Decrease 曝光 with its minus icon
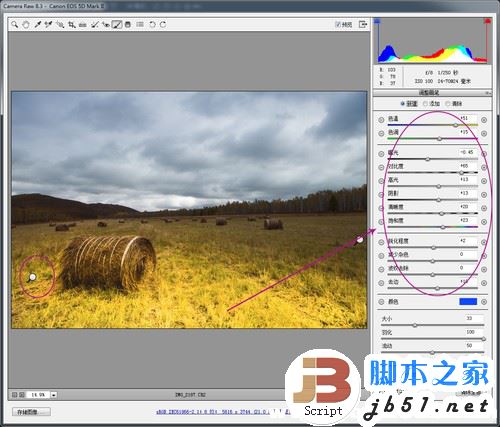The image size is (500, 427). coord(381,154)
